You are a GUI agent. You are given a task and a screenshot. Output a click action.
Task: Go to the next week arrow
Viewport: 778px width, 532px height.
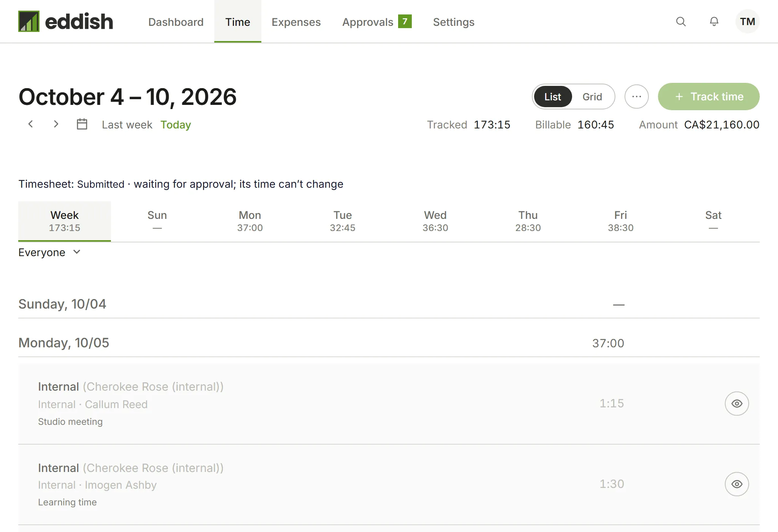pos(56,124)
